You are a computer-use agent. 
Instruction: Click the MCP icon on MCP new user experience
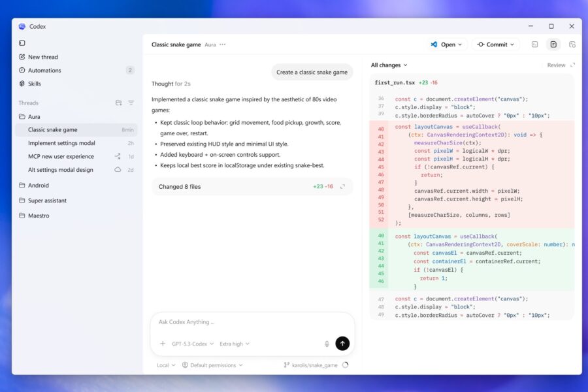[x=118, y=156]
